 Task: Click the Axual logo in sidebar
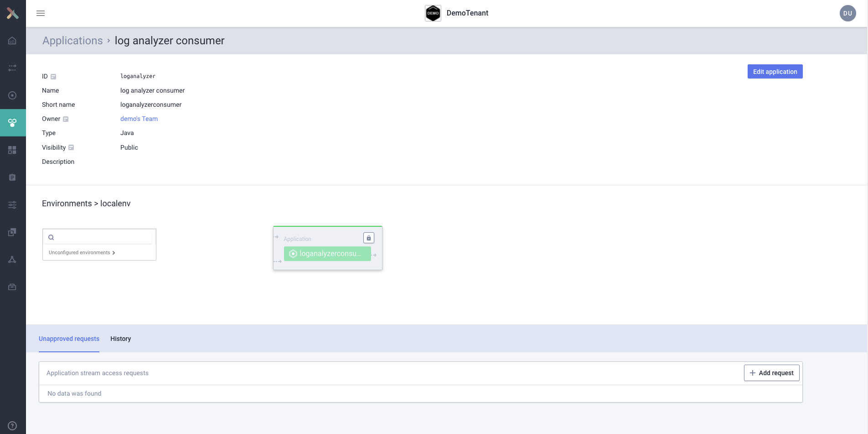pos(12,13)
